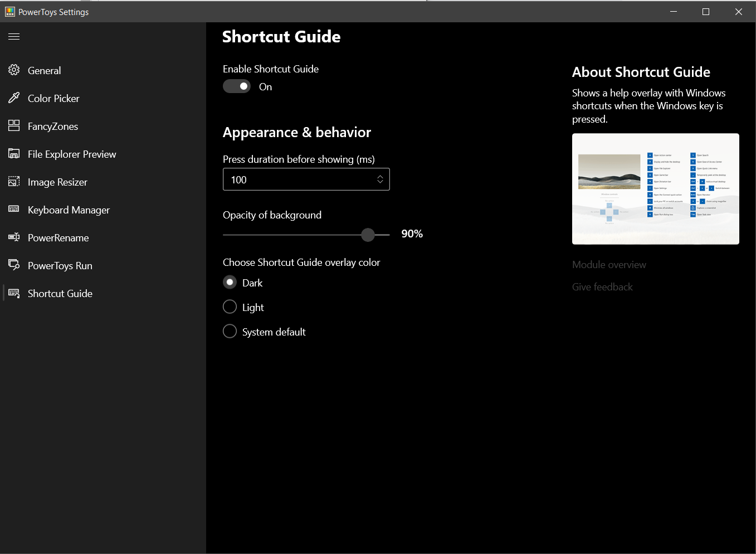Image resolution: width=756 pixels, height=554 pixels.
Task: View the Shortcut Guide preview image
Action: 655,188
